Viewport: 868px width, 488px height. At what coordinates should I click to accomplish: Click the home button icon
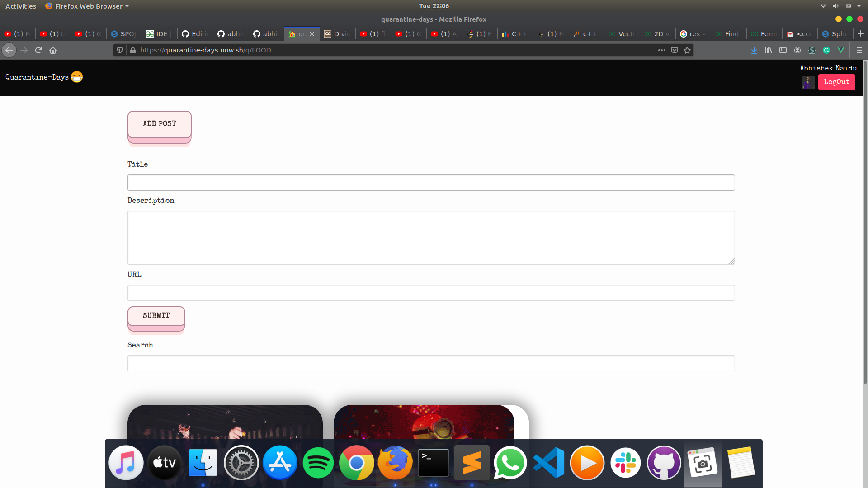[x=53, y=50]
